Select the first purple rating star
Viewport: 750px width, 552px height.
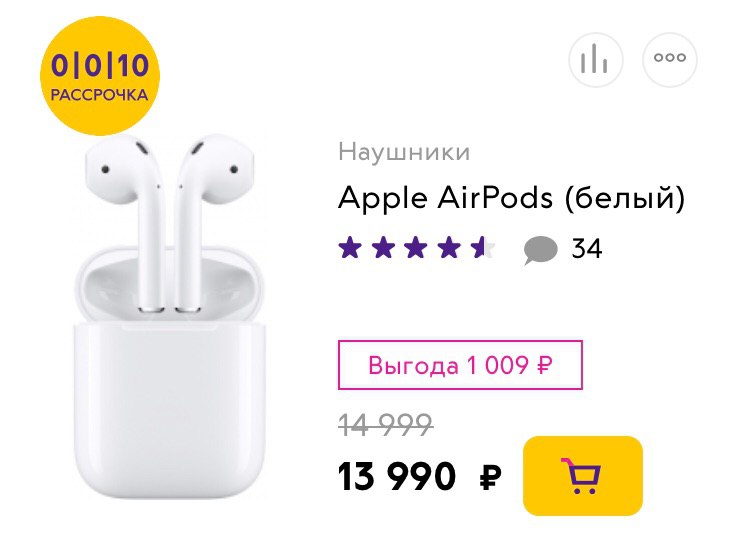(350, 248)
